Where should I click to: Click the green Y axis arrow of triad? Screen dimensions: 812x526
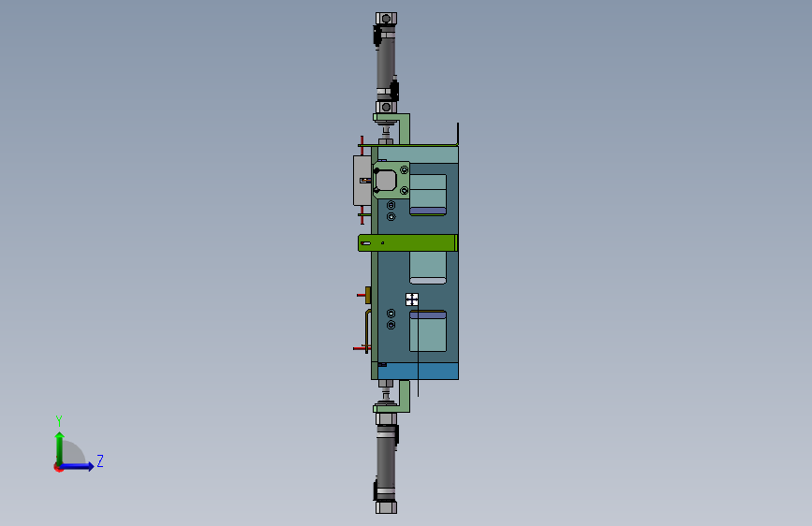pos(60,447)
